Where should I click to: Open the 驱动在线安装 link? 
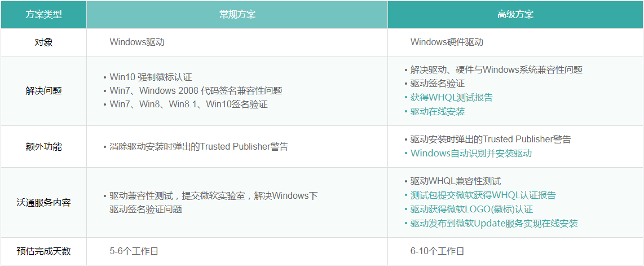(x=438, y=112)
